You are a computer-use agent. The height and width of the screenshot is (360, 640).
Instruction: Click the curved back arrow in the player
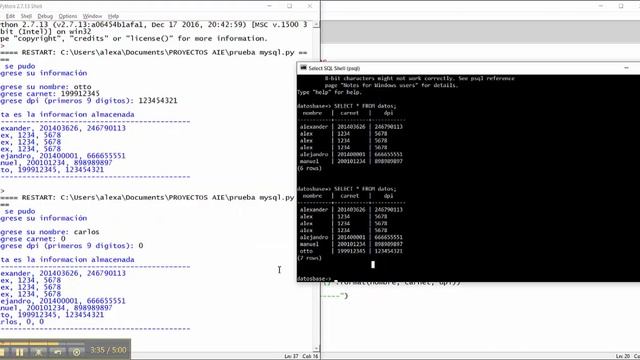[58, 351]
